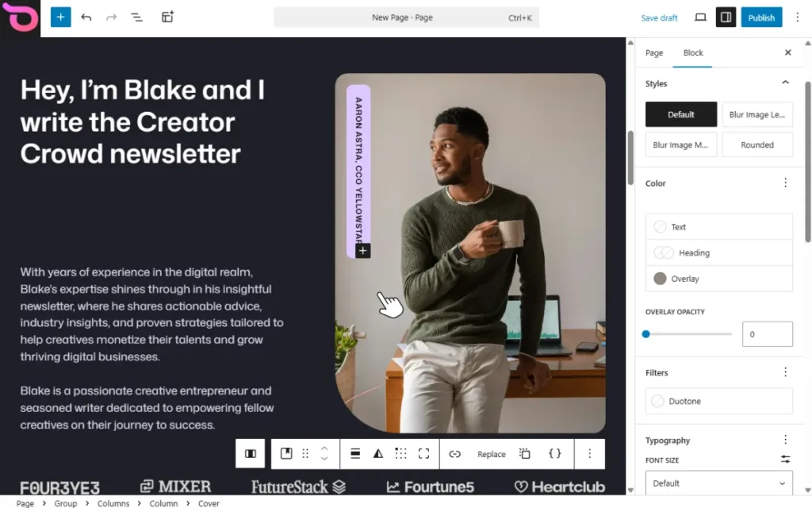Click the Overlay color swatch
The image size is (812, 508).
click(660, 279)
